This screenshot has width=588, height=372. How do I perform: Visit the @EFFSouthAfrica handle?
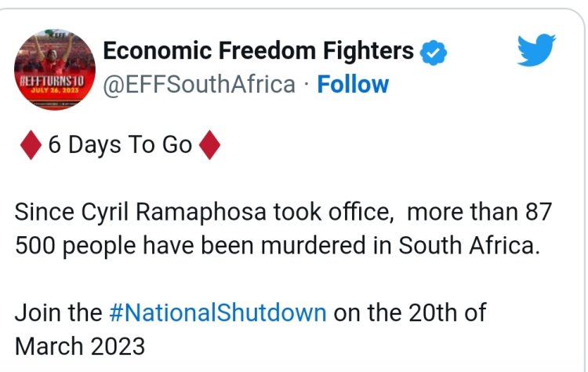coord(200,84)
